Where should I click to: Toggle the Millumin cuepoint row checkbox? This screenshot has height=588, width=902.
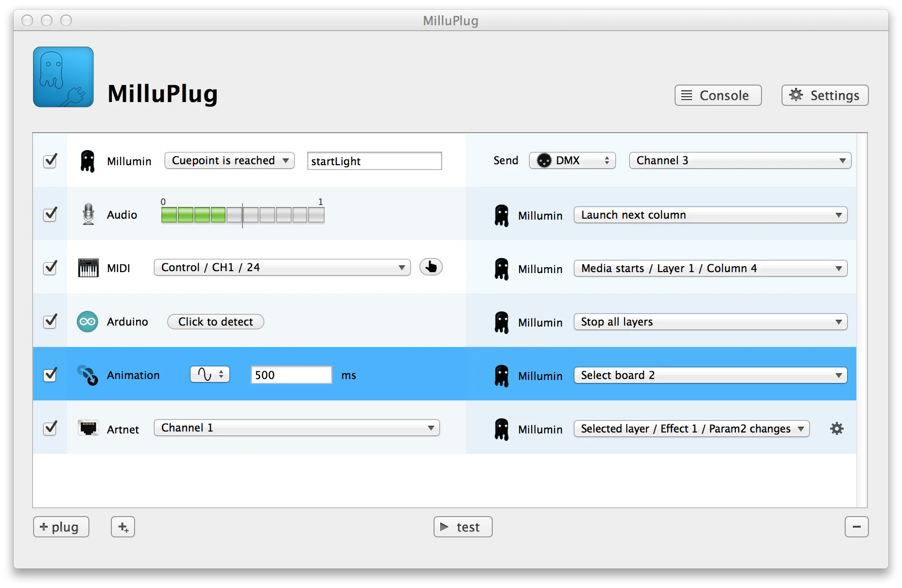[x=50, y=160]
